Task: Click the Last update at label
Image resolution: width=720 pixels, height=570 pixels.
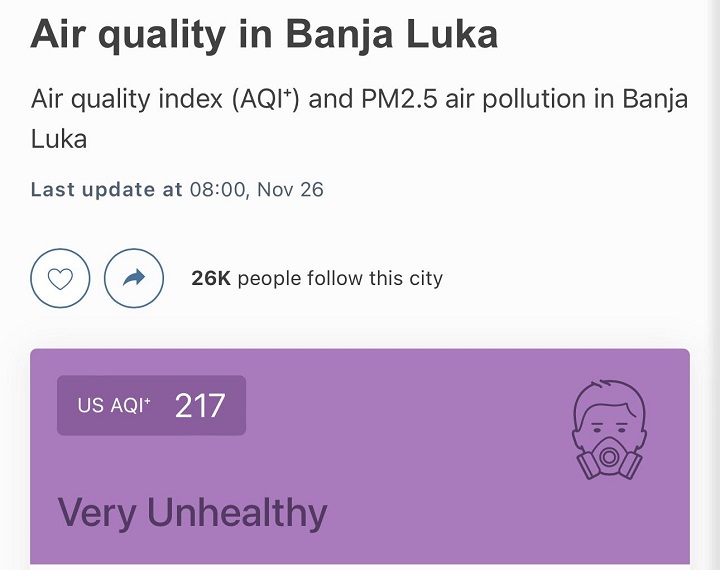Action: point(107,190)
